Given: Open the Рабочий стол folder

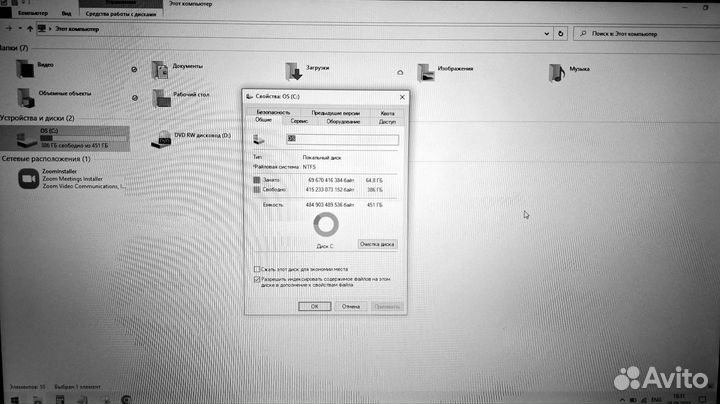Looking at the screenshot, I should coord(161,96).
